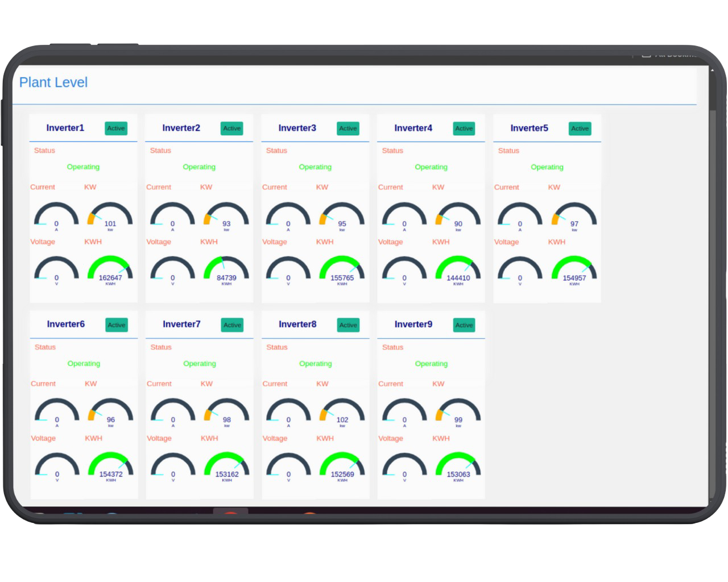Image resolution: width=728 pixels, height=582 pixels.
Task: Click Inverter8 KW gauge showing 102
Action: [342, 412]
